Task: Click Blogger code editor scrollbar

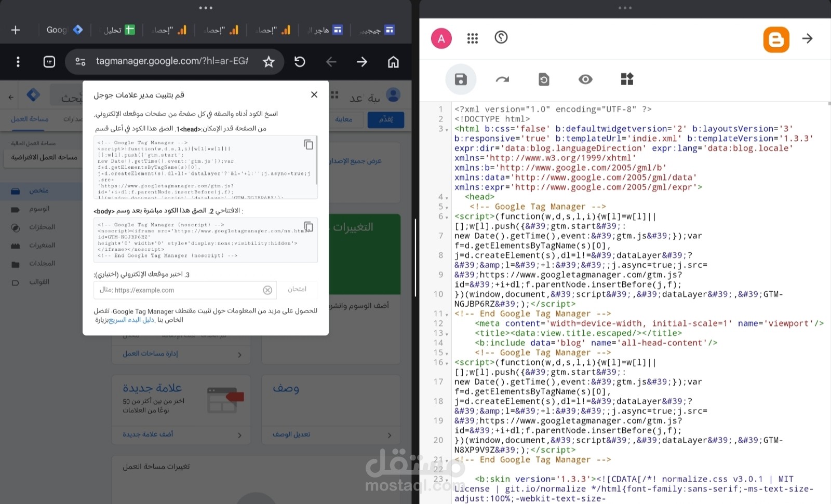Action: (829, 104)
